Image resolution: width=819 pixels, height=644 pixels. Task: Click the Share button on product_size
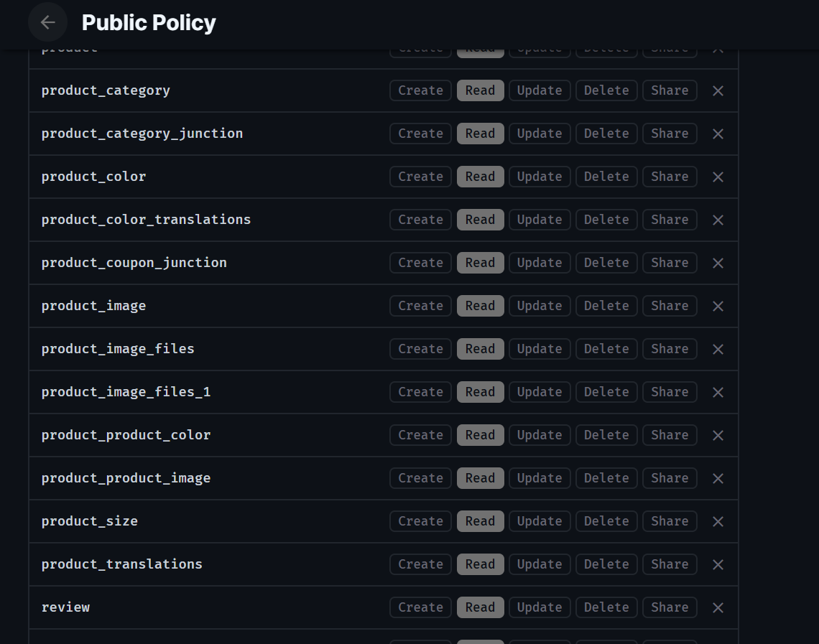669,521
